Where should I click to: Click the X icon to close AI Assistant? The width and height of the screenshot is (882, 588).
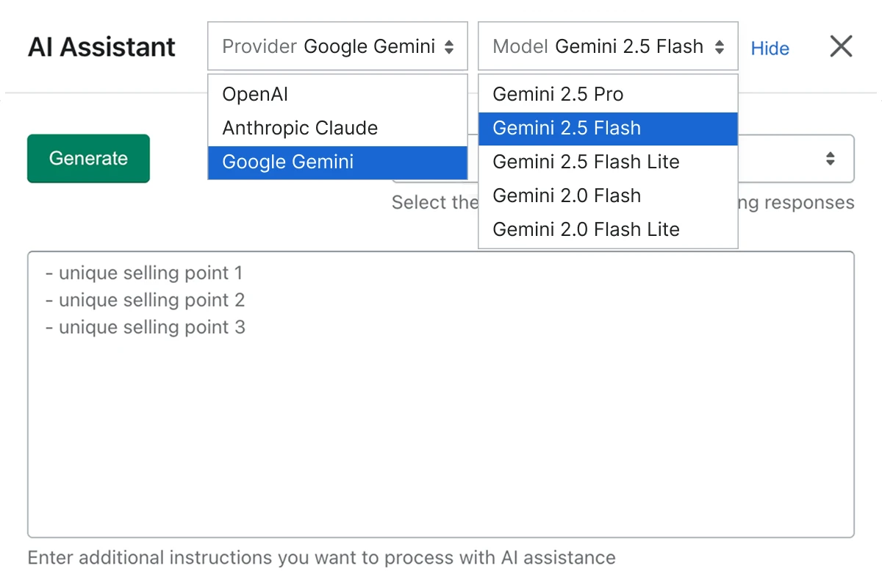click(x=840, y=46)
